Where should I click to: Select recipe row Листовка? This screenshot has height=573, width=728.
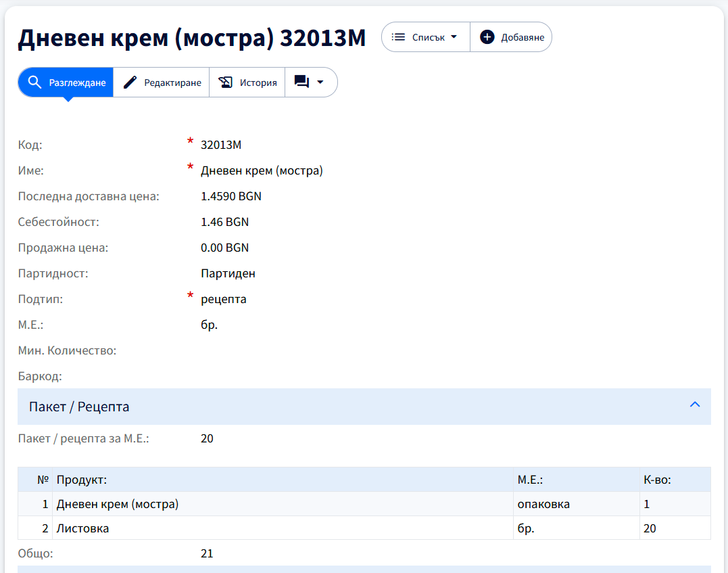[270, 528]
